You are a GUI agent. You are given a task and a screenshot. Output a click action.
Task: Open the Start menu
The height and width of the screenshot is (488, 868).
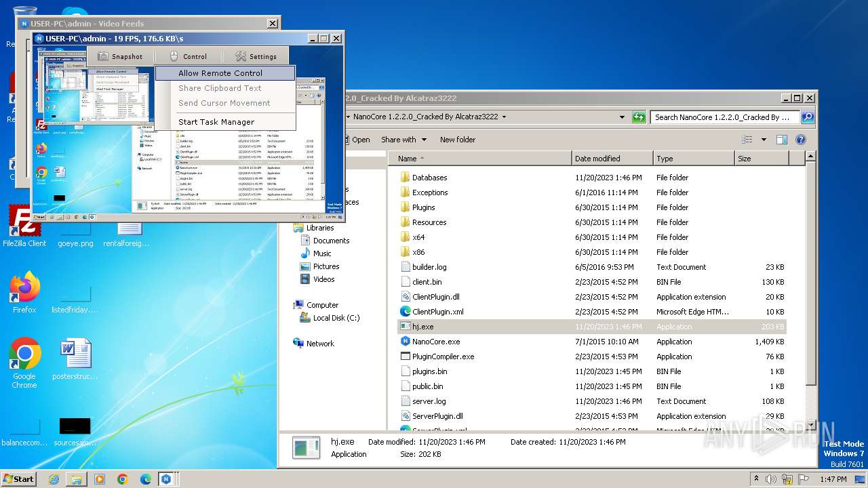[x=19, y=479]
